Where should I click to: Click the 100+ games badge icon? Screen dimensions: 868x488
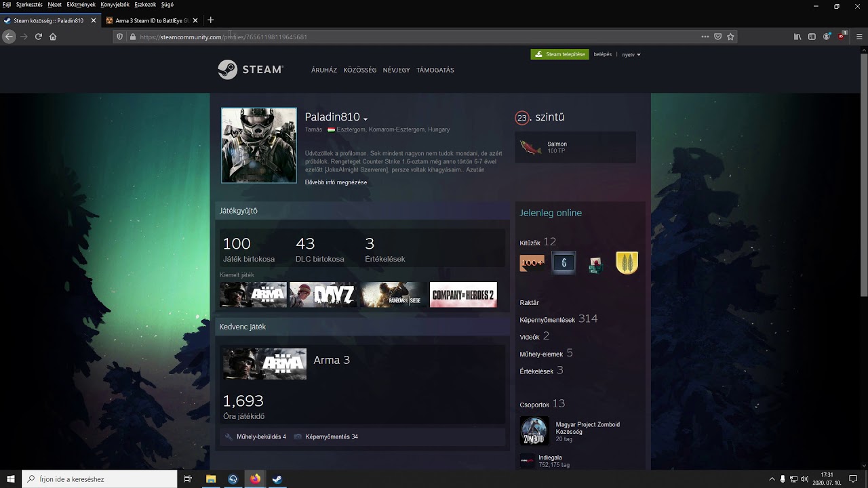[532, 263]
